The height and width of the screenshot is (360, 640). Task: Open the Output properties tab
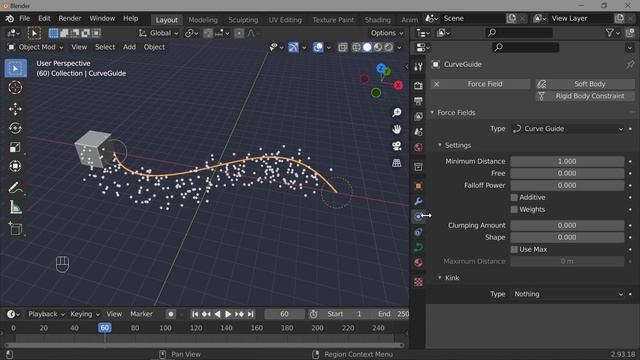pyautogui.click(x=418, y=101)
